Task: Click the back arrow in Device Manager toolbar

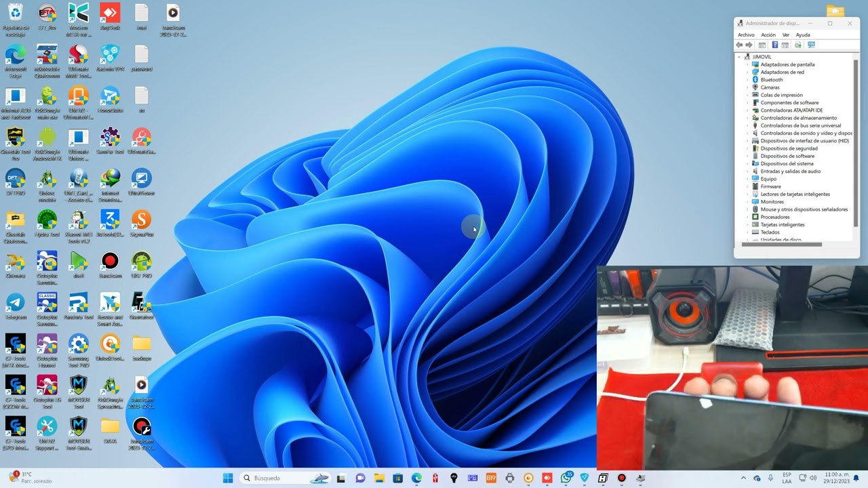Action: tap(739, 45)
